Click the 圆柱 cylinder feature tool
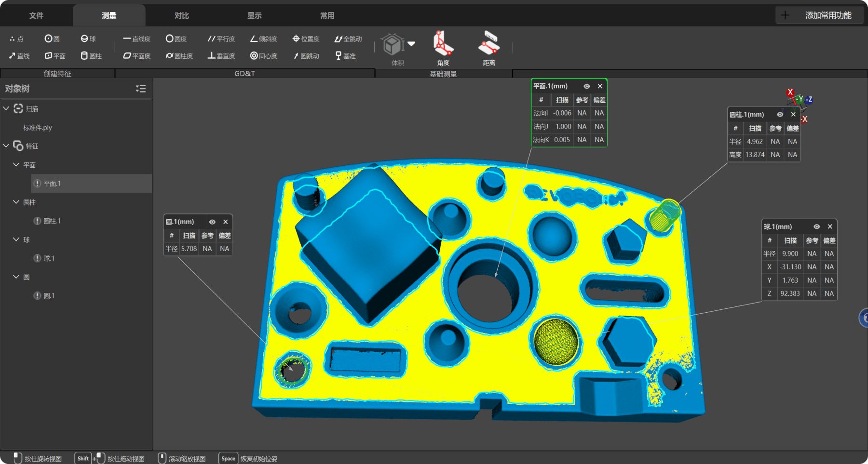Screen dimensions: 868x464 tap(91, 56)
